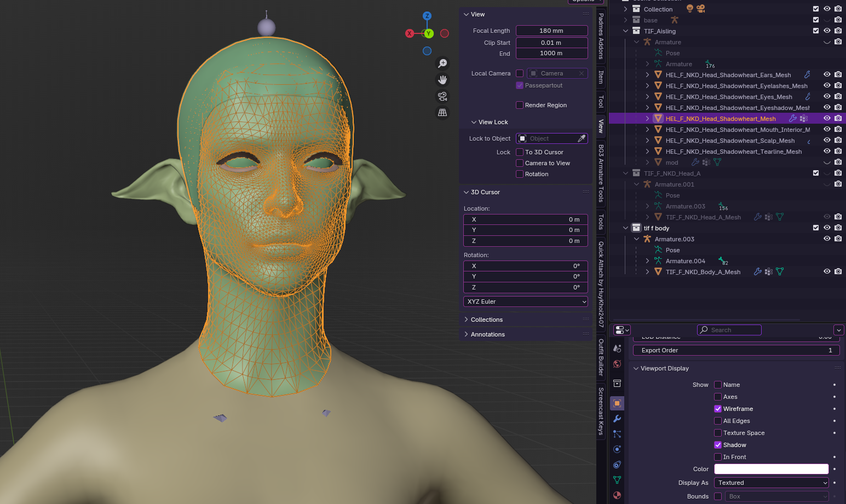This screenshot has height=504, width=846.
Task: Open the Object Data green triangle tab
Action: (617, 480)
